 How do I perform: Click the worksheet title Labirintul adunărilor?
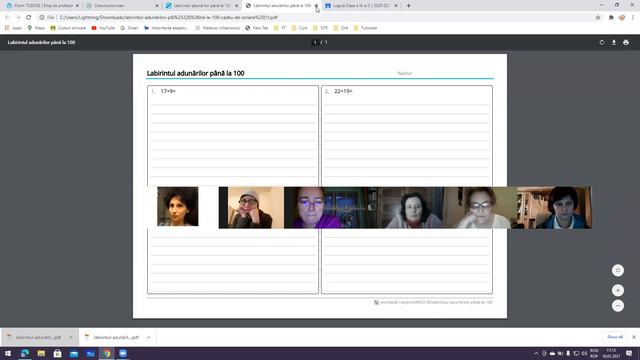[196, 73]
